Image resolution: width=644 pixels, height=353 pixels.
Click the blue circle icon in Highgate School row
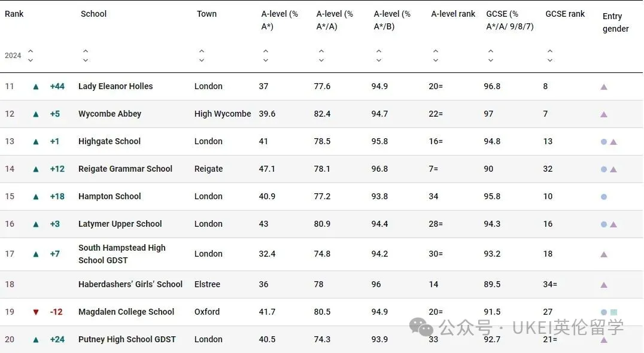click(604, 142)
